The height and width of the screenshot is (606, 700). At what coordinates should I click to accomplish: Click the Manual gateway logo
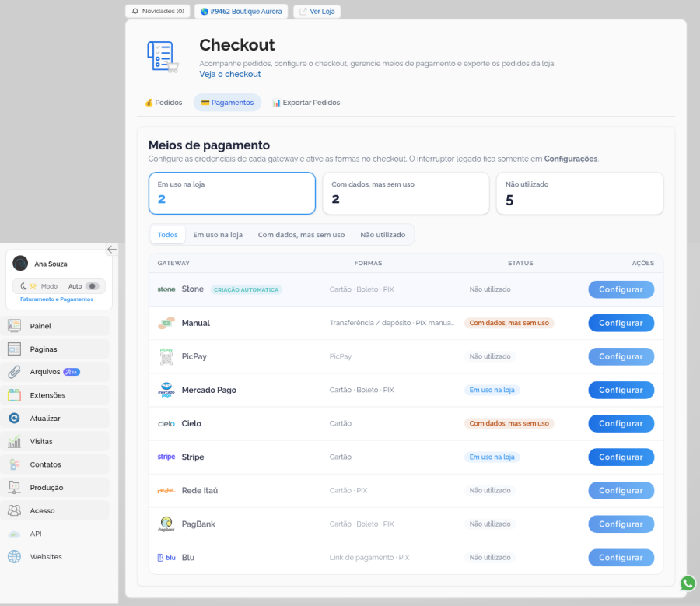click(x=166, y=323)
